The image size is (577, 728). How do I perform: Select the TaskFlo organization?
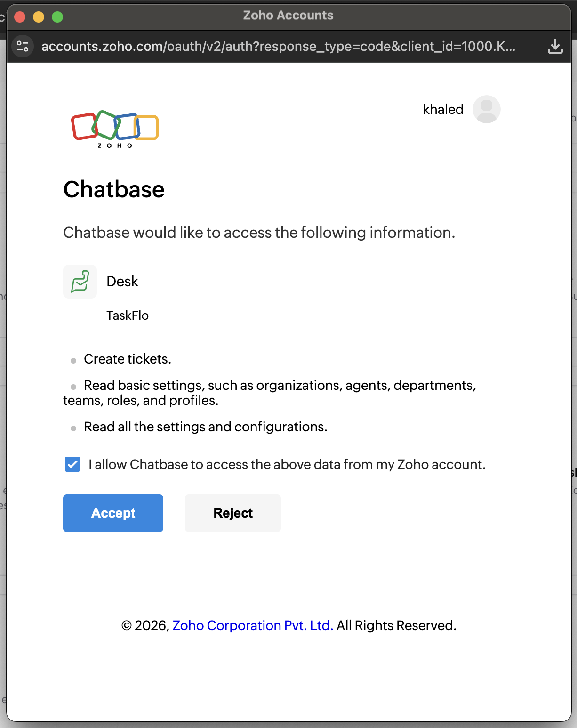point(128,315)
